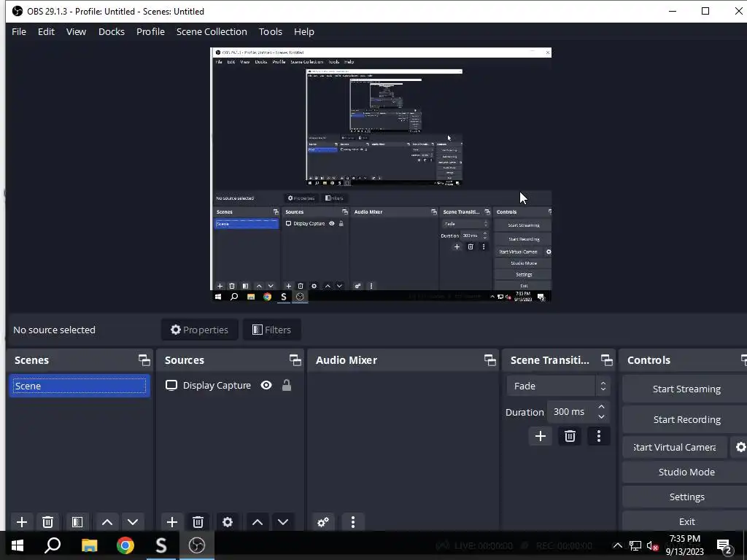747x560 pixels.
Task: Open the Tools menu
Action: 271,32
